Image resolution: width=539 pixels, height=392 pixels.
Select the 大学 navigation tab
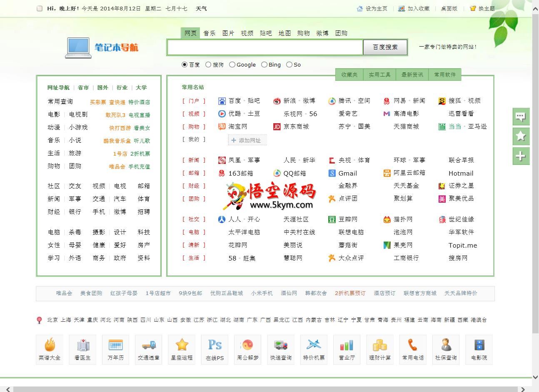click(x=142, y=87)
